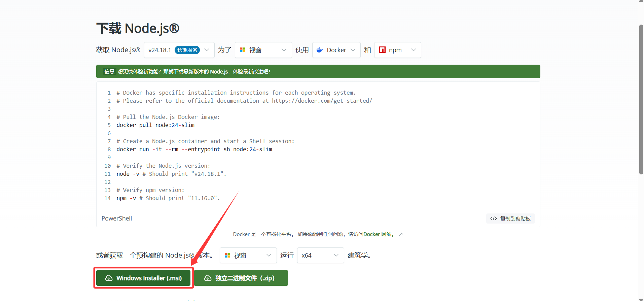Viewport: 644px width, 301px height.
Task: Copy code with the 复制到剪贴板 button
Action: click(510, 219)
